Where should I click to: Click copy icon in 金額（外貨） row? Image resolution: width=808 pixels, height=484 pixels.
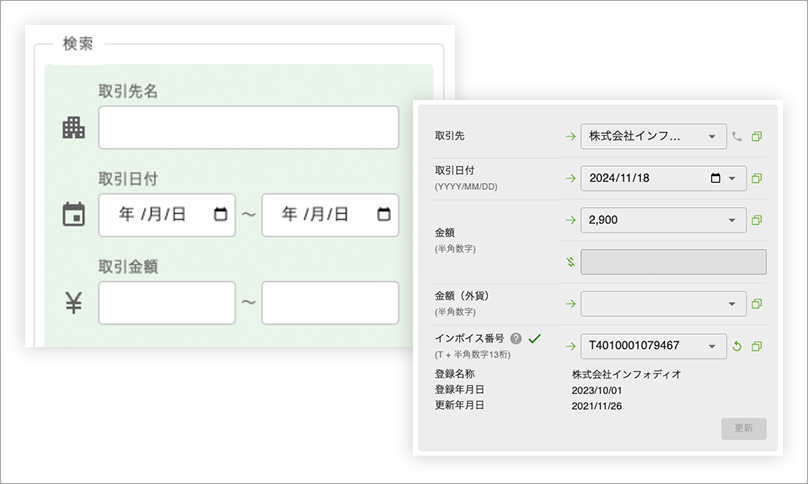click(756, 304)
